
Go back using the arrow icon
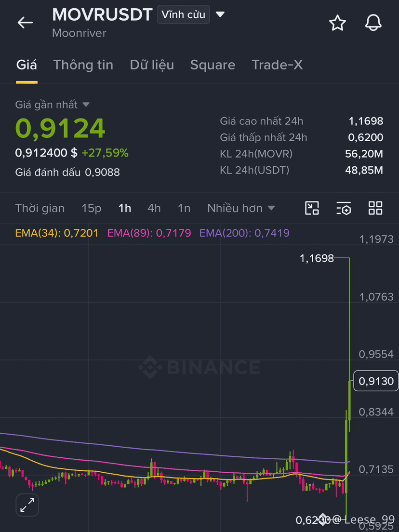pos(25,23)
